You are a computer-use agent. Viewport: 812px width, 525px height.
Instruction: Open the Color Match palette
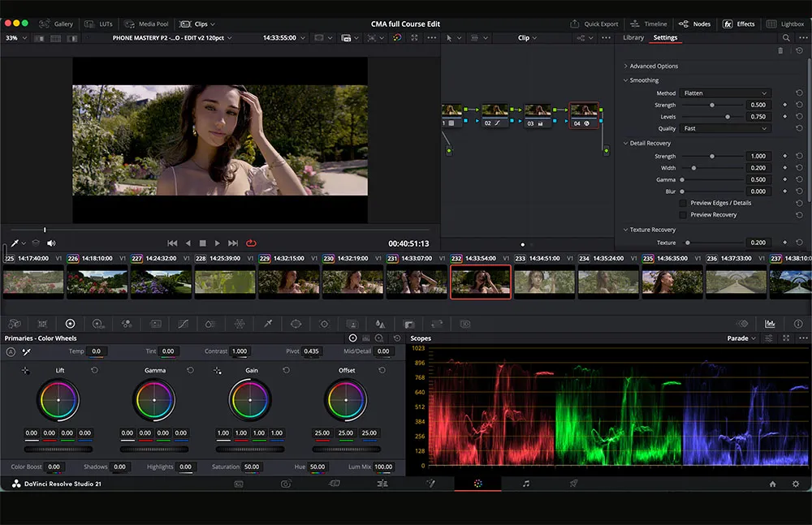coord(42,324)
